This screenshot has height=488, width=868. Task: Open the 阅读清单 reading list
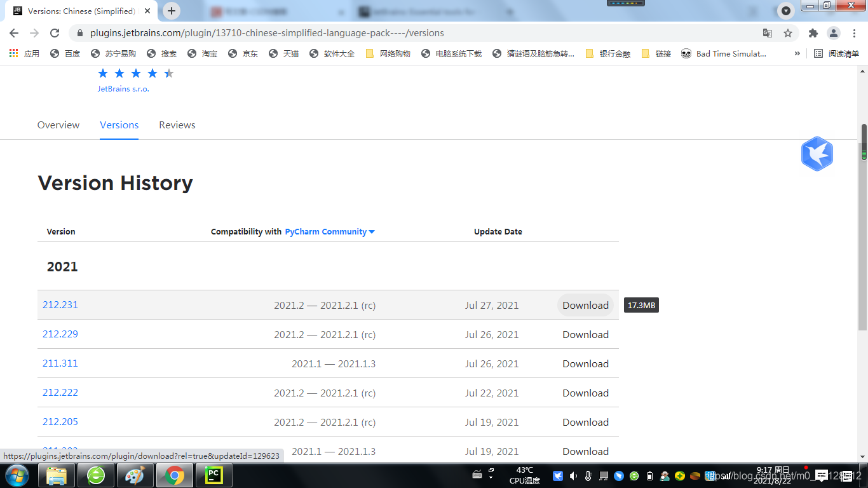coord(836,54)
